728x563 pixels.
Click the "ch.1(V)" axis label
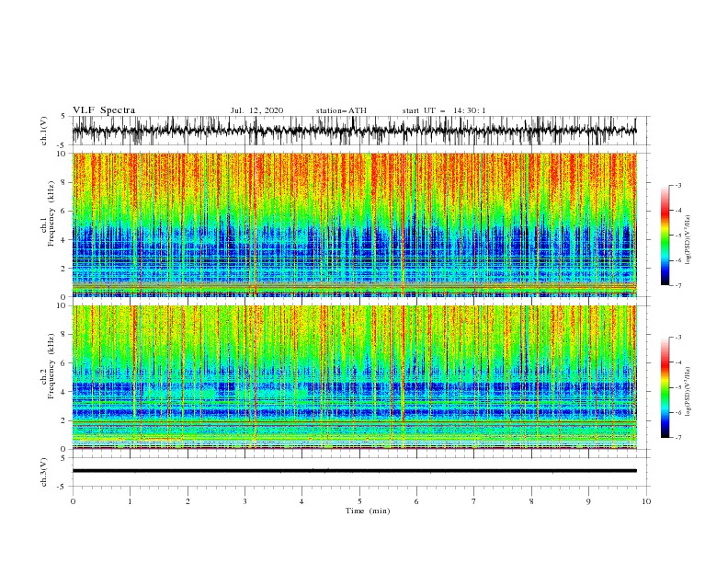44,131
